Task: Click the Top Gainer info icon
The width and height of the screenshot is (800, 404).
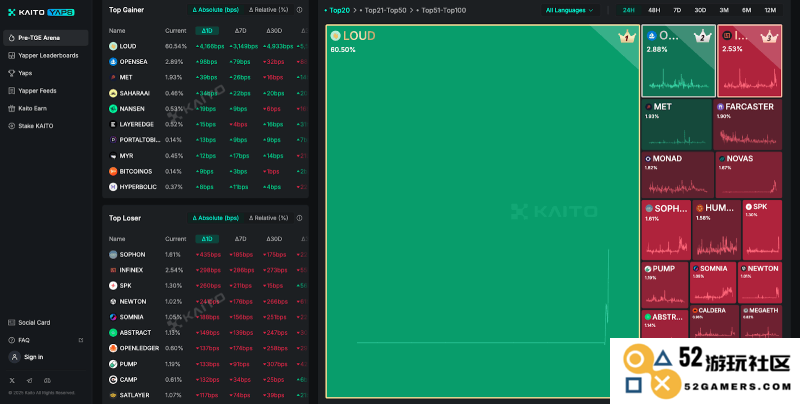Action: click(x=299, y=10)
